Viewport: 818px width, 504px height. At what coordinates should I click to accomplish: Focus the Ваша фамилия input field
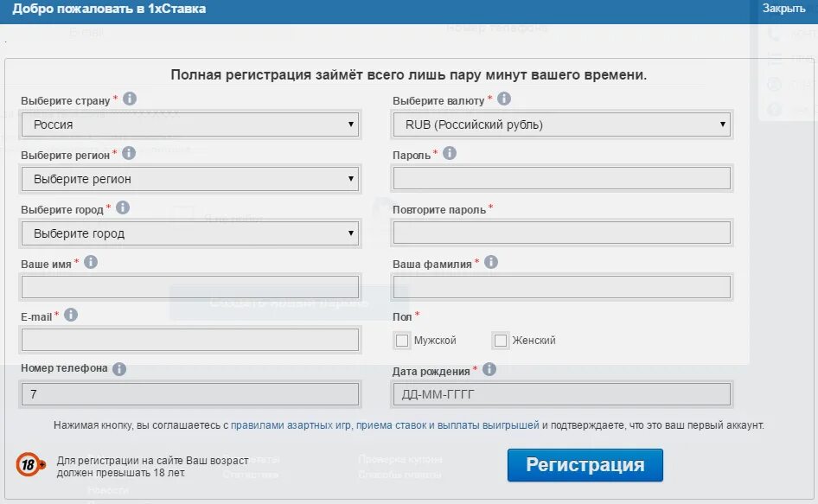point(561,287)
